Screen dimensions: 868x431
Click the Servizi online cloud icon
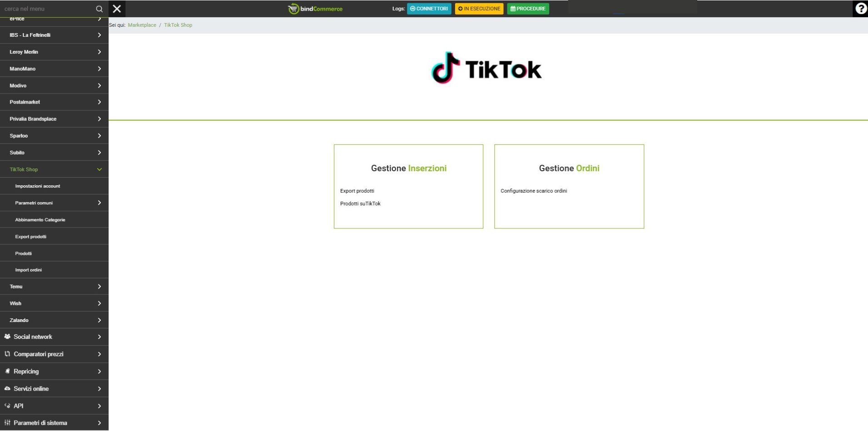(7, 388)
